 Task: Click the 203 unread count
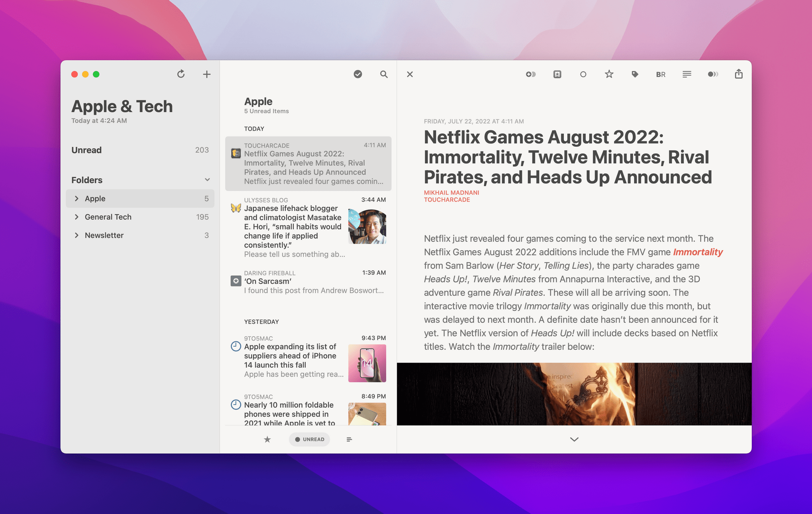tap(202, 150)
